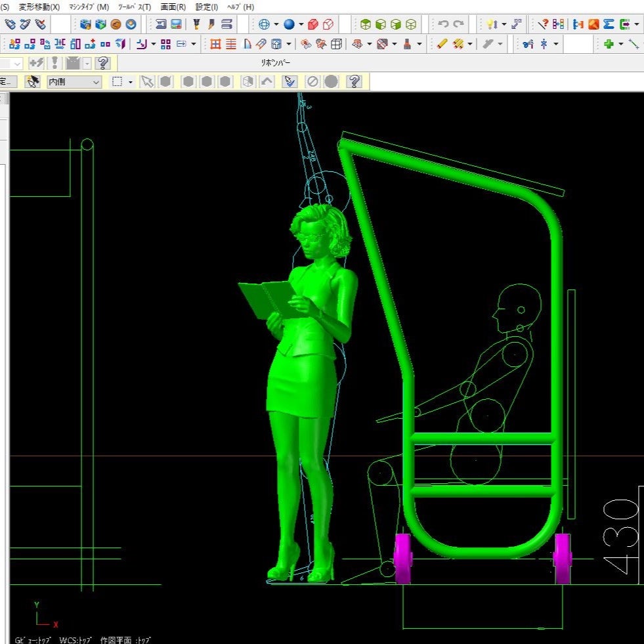
Task: Open the 設定(I) menu
Action: pyautogui.click(x=206, y=7)
